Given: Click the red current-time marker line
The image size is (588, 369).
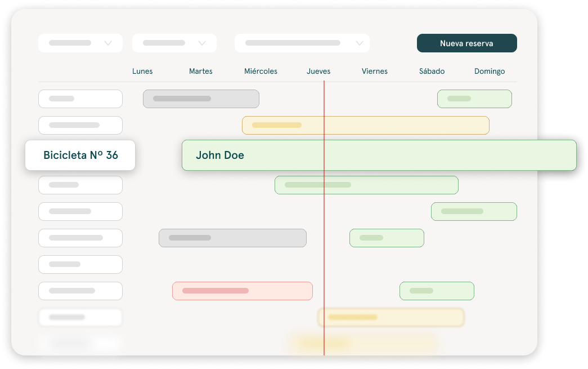Looking at the screenshot, I should point(324,217).
